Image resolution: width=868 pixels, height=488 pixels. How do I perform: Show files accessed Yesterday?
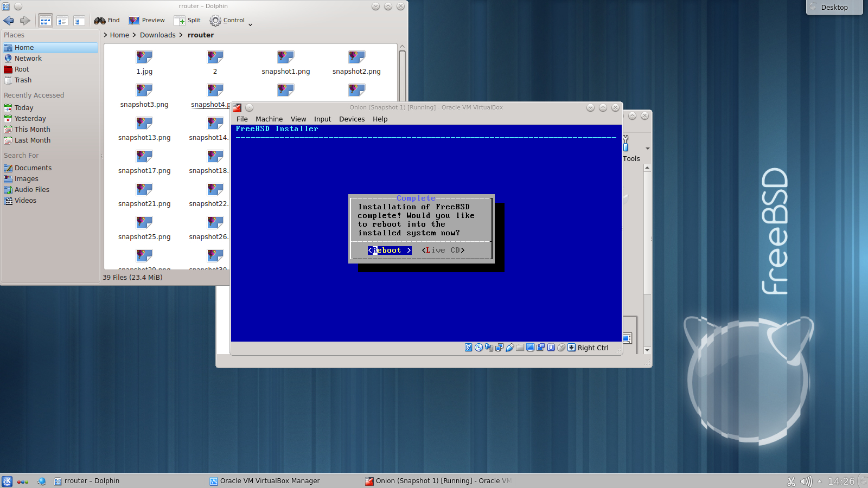coord(50,119)
